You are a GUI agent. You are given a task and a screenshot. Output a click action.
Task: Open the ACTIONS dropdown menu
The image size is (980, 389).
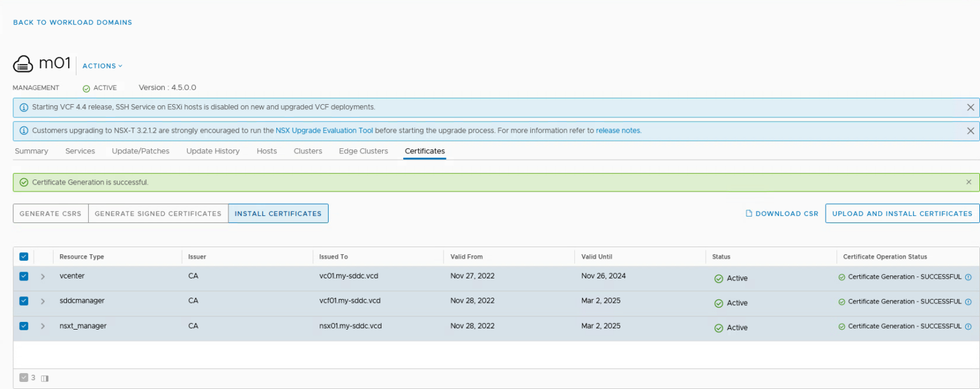point(102,66)
